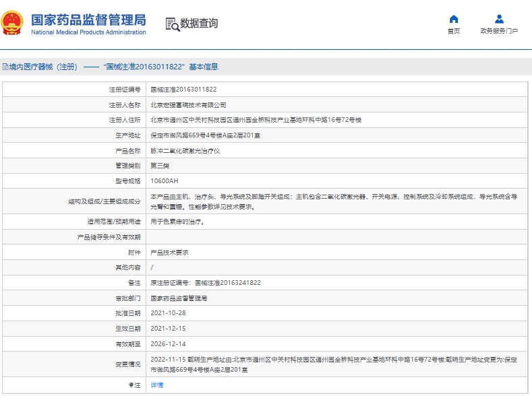
Task: Click the lightbulb icon beside 注
Action: point(131,385)
